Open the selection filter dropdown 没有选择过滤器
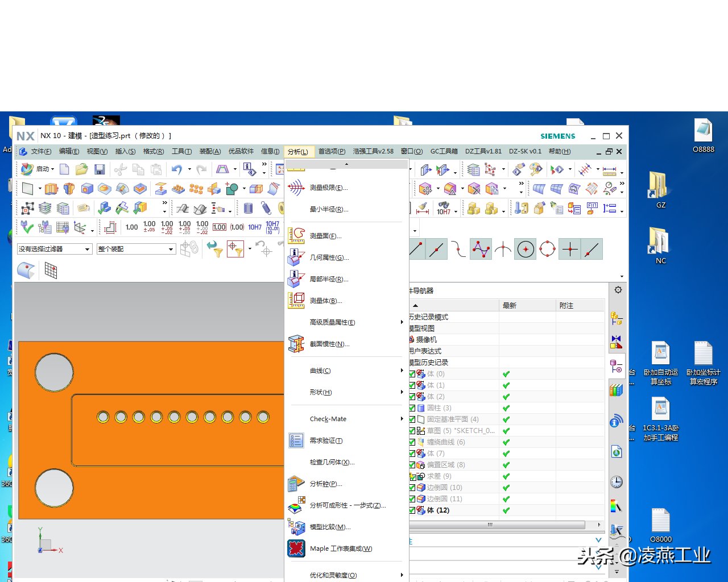Image resolution: width=728 pixels, height=582 pixels. point(55,249)
